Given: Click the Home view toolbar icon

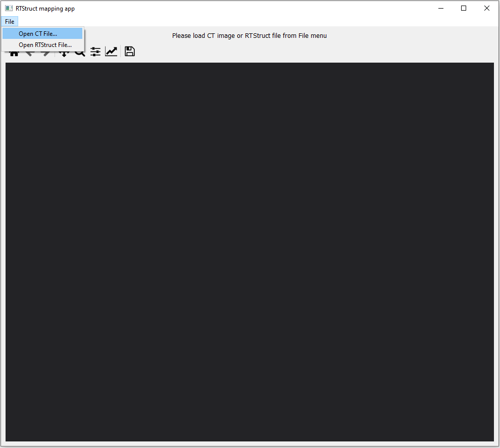Looking at the screenshot, I should [x=14, y=51].
